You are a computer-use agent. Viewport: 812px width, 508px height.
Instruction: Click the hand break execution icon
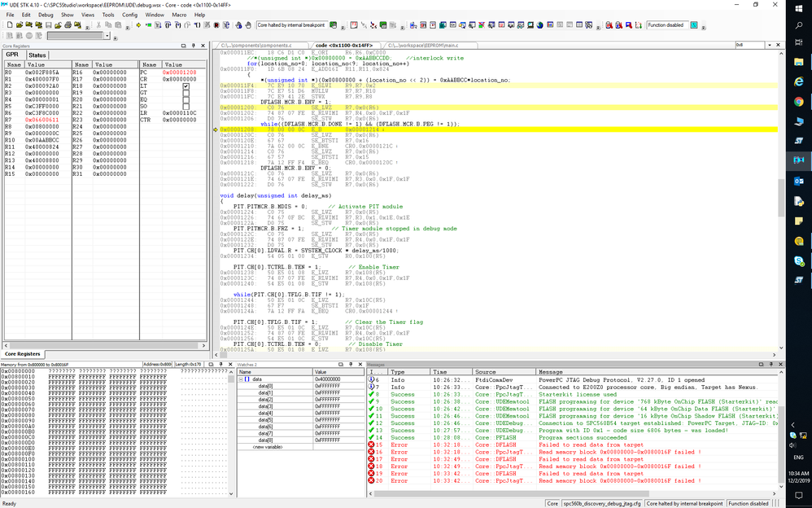pyautogui.click(x=248, y=25)
